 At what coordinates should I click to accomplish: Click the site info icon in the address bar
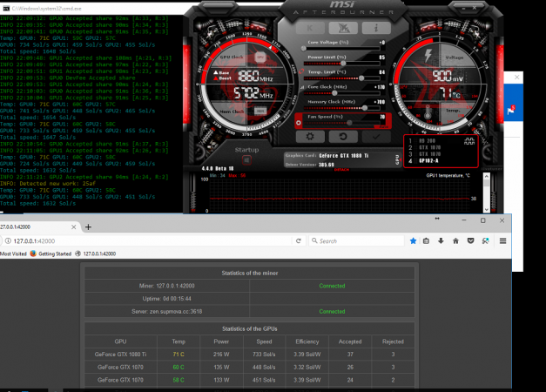8,240
